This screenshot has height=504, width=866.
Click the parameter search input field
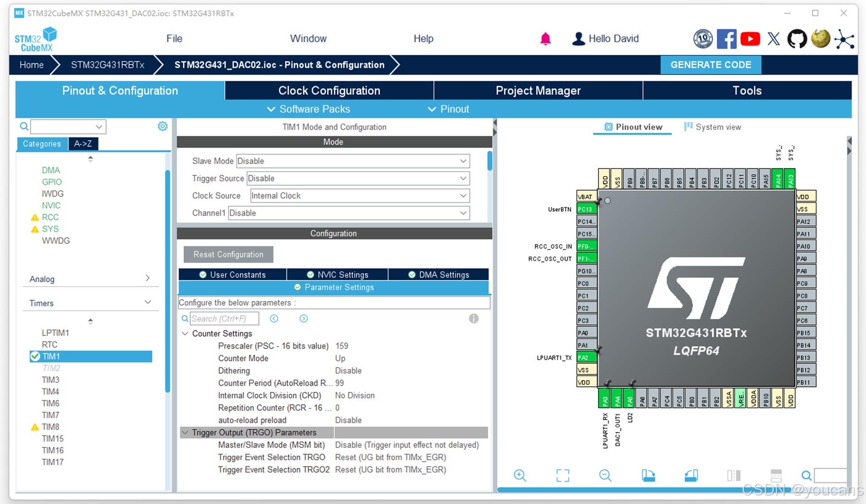pyautogui.click(x=224, y=319)
